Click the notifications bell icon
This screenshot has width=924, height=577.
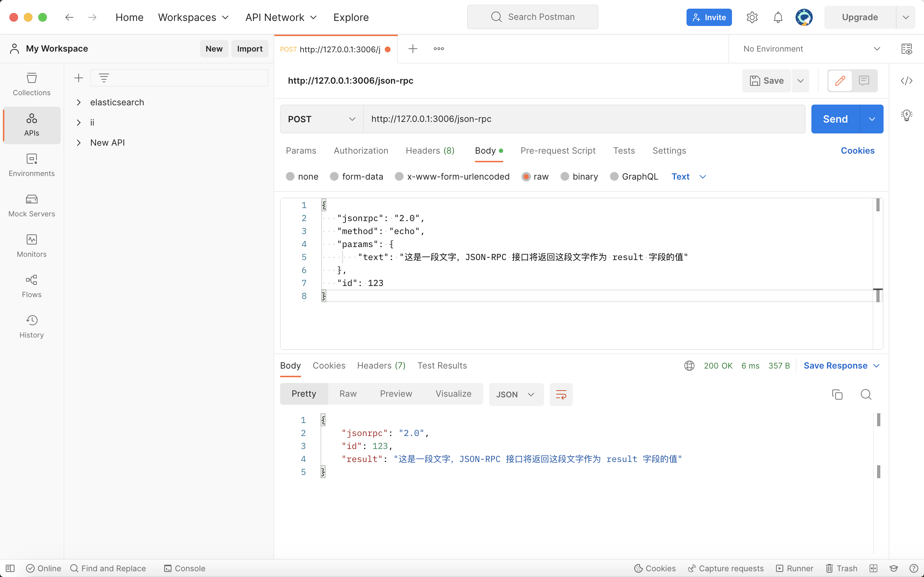778,17
